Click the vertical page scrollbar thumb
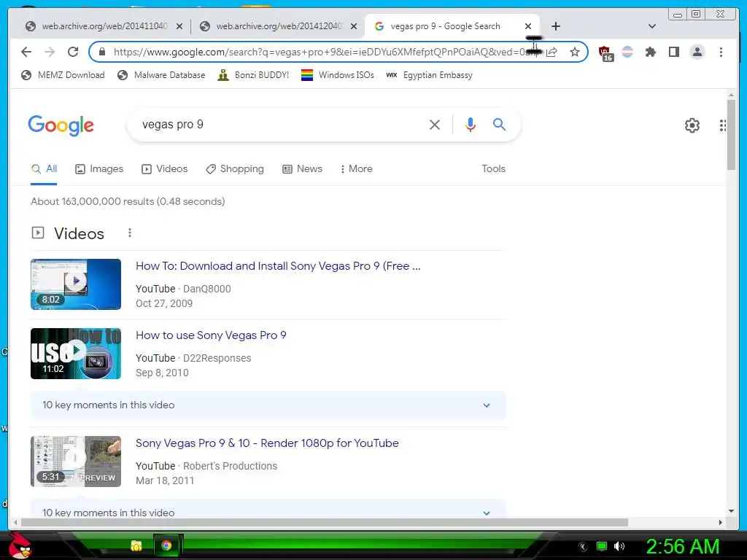Viewport: 747px width, 560px height. tap(731, 135)
